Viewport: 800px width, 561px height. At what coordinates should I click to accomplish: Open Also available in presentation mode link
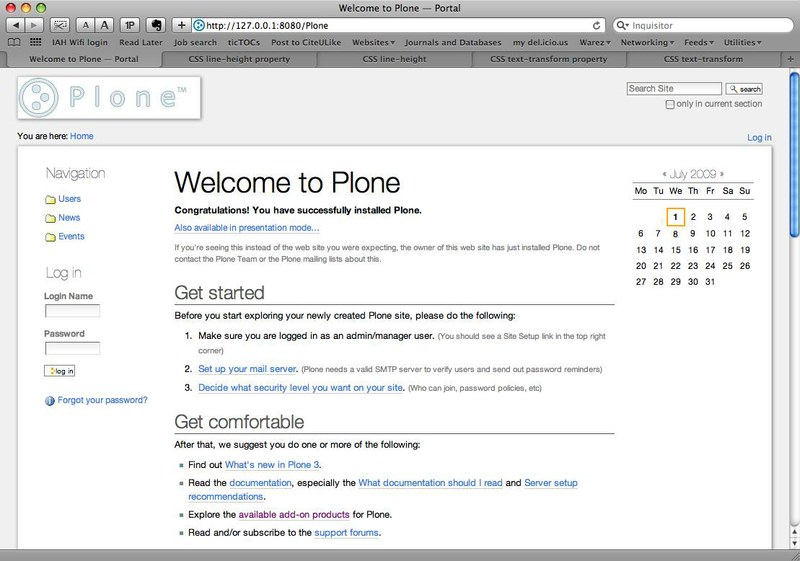pyautogui.click(x=247, y=228)
